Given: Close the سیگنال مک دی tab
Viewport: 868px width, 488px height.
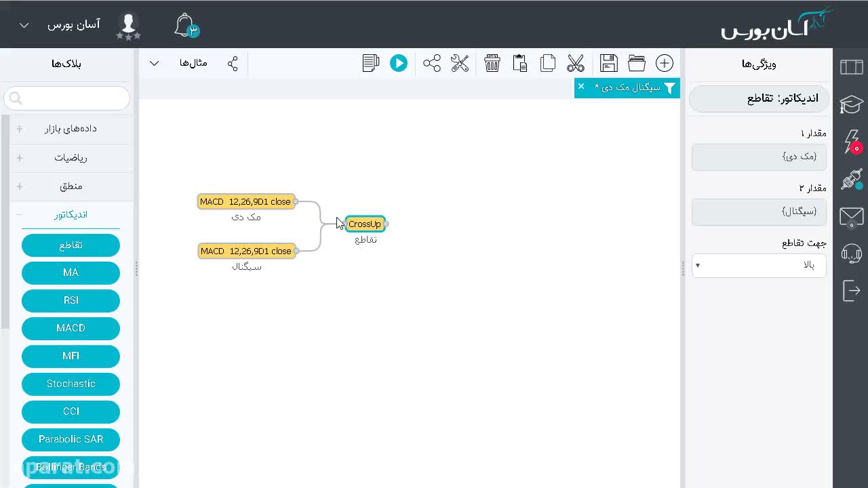Looking at the screenshot, I should click(x=581, y=87).
